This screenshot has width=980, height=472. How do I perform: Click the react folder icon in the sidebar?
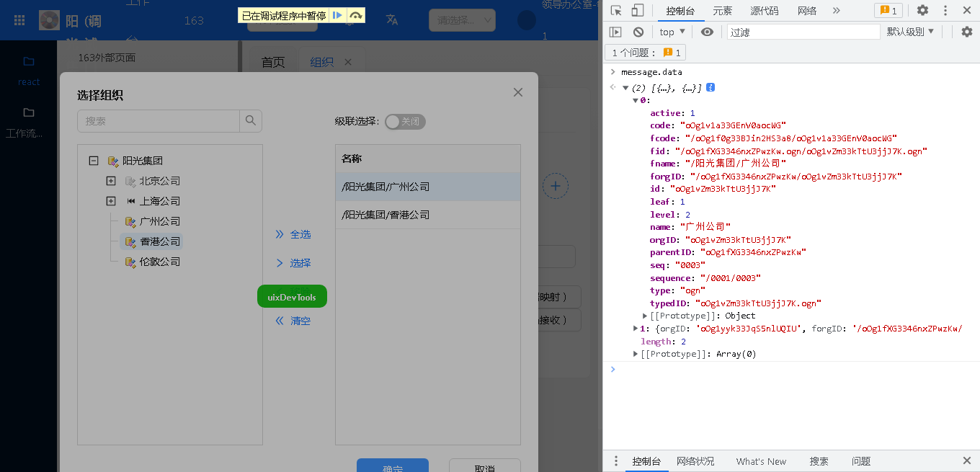coord(29,61)
